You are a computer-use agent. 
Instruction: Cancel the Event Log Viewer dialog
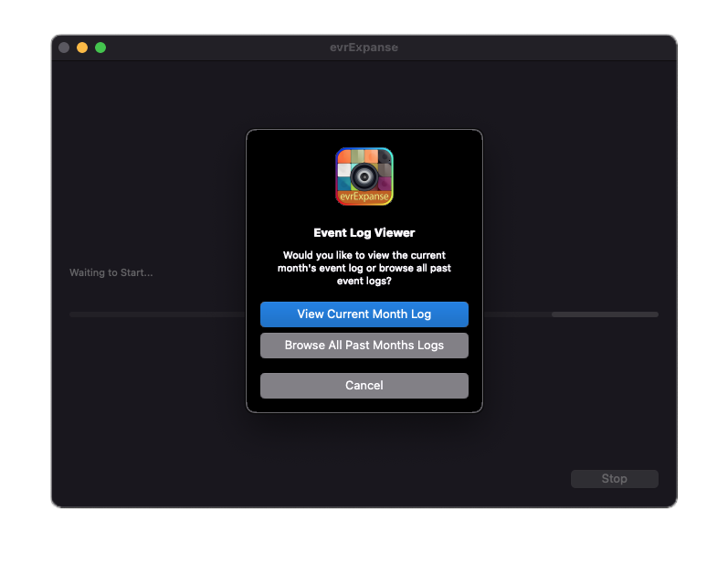coord(364,386)
